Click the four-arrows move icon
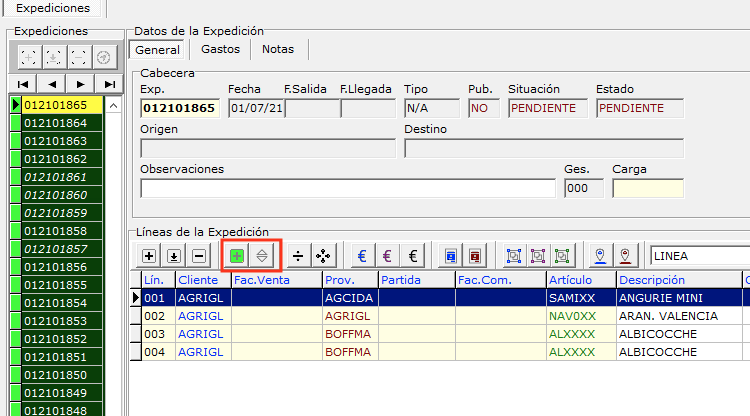750x416 pixels. 323,256
